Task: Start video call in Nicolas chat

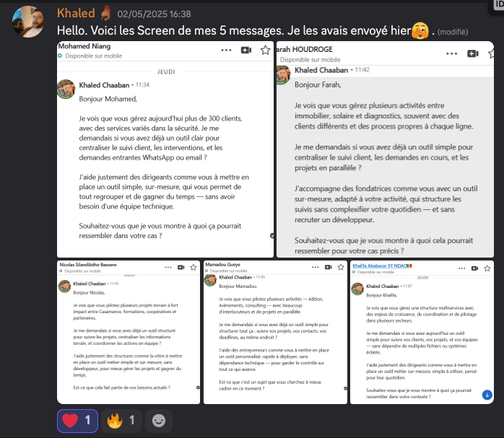Action: tap(181, 267)
